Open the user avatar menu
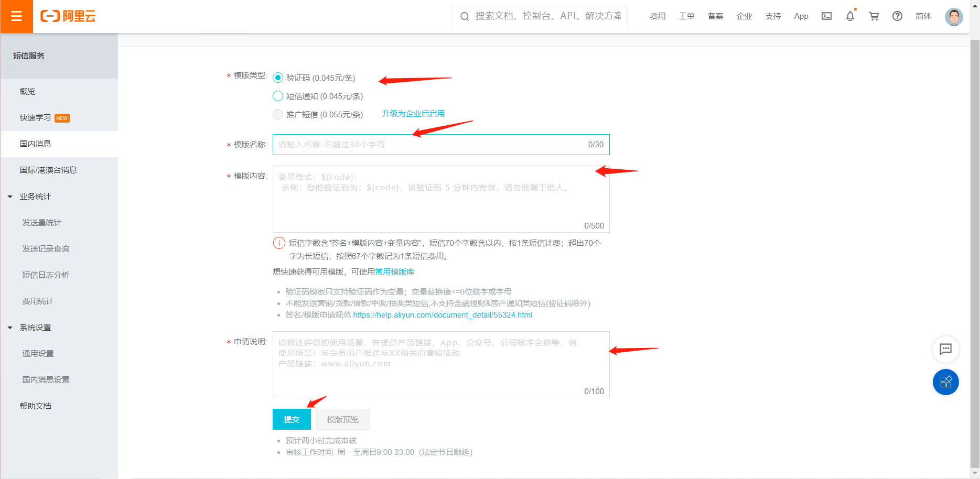The image size is (980, 479). click(x=954, y=16)
